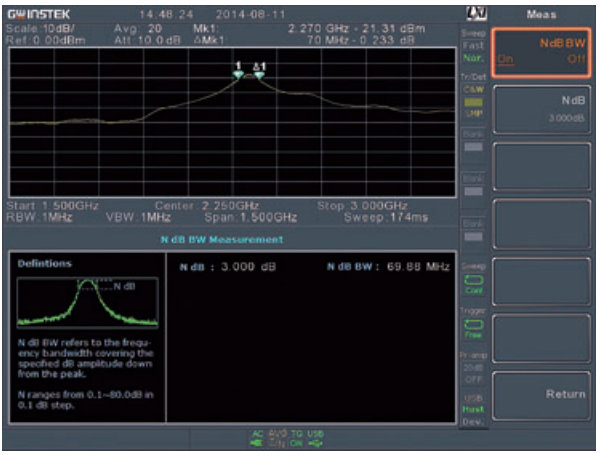This screenshot has height=457, width=601.
Task: Click the Scale 10dB/ readout
Action: [x=40, y=29]
